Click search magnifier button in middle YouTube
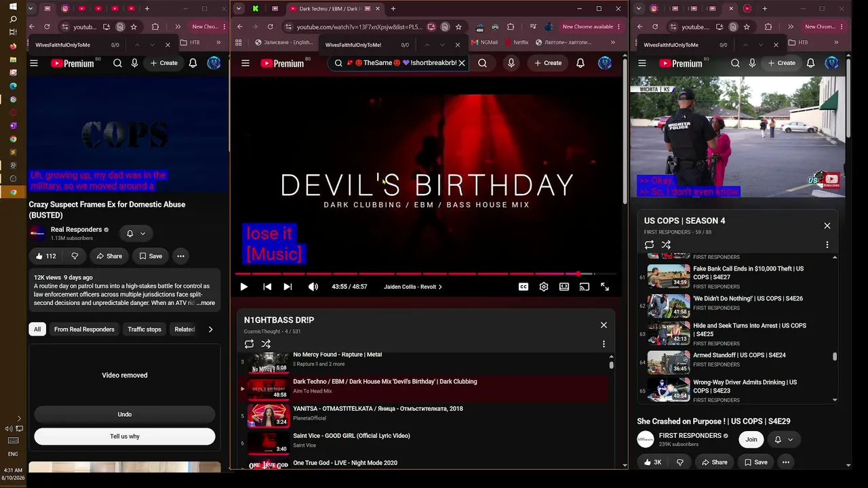 tap(482, 63)
